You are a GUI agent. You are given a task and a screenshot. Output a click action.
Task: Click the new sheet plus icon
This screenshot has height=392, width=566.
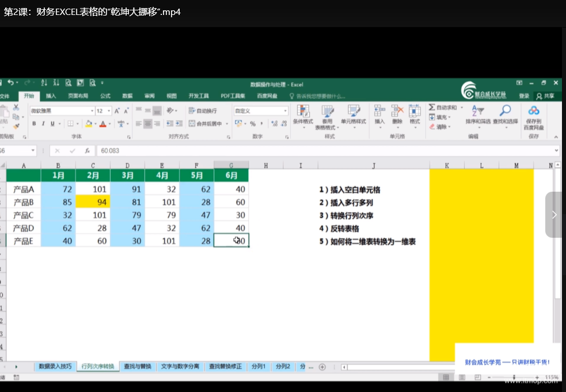pos(322,367)
